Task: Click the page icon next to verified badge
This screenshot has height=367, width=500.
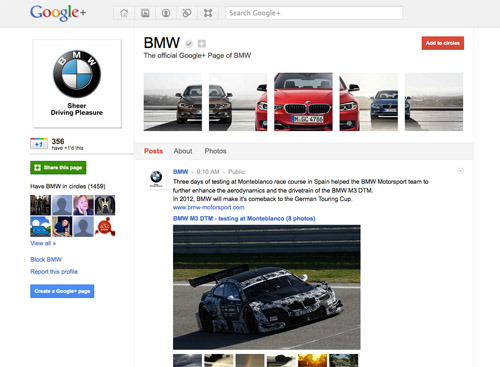Action: click(202, 43)
